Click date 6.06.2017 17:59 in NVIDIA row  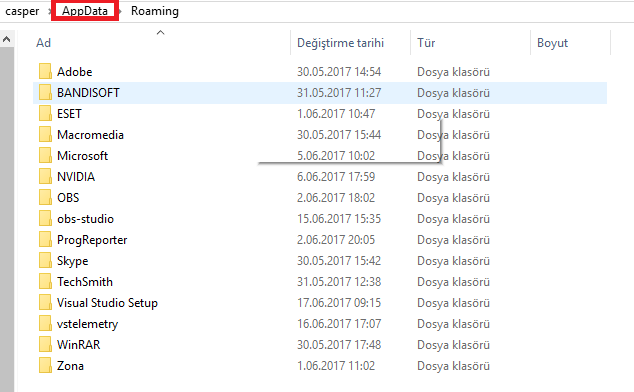coord(336,177)
